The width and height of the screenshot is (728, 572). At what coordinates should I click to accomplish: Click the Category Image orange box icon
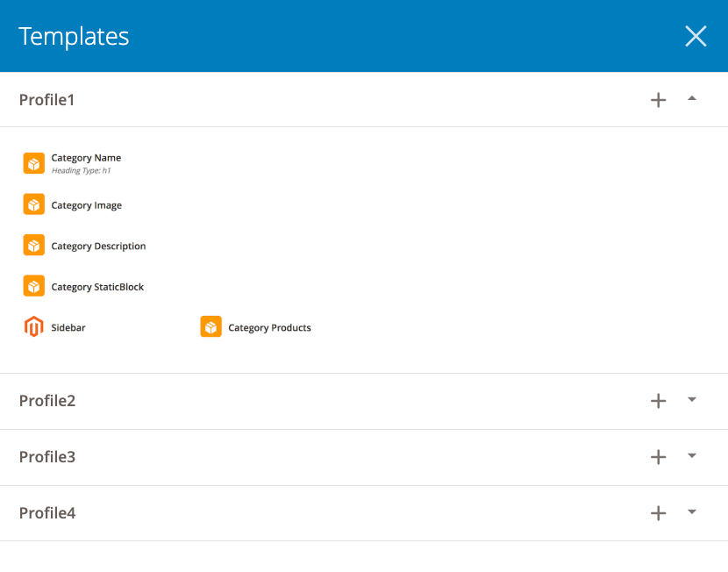tap(34, 204)
